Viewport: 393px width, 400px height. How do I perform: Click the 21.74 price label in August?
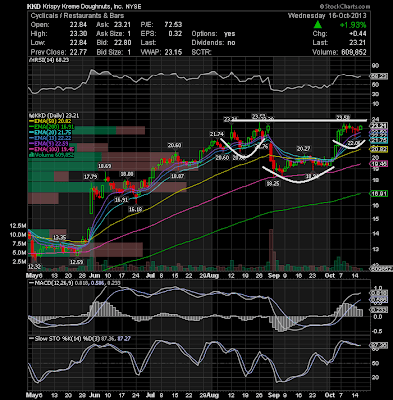point(216,134)
